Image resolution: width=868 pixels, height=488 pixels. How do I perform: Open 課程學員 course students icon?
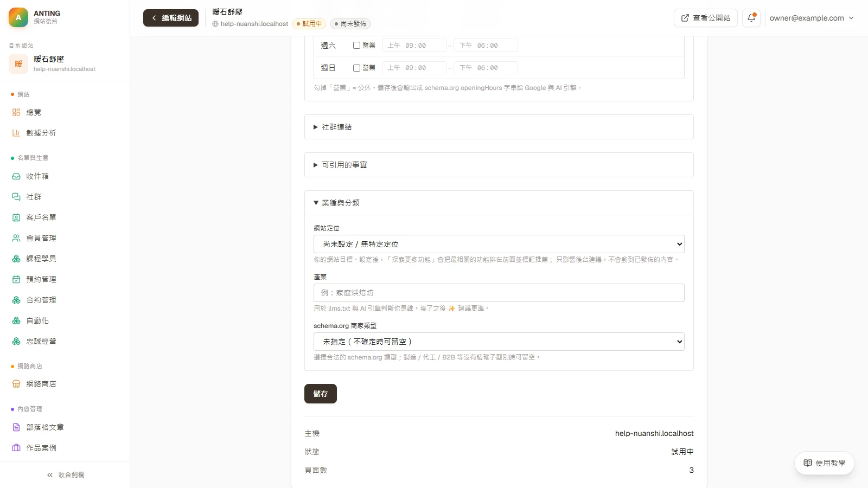coord(16,259)
